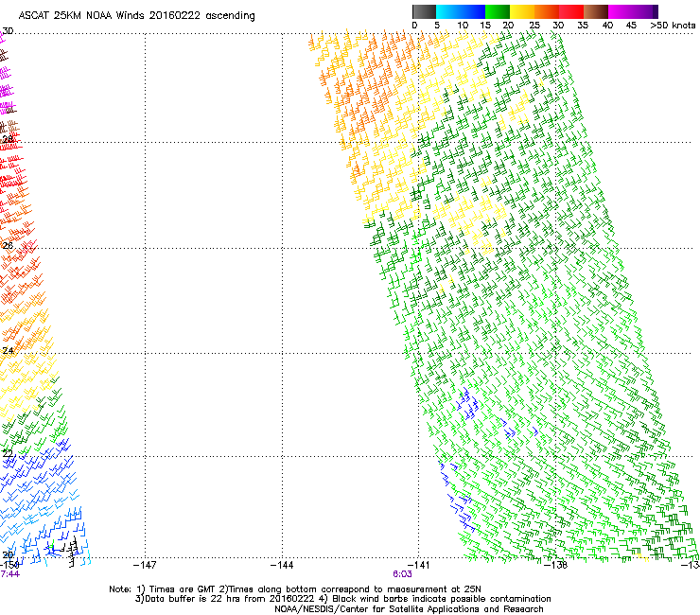Image resolution: width=700 pixels, height=615 pixels.
Task: Click the longitude label '-147' on bottom axis
Action: click(x=145, y=565)
